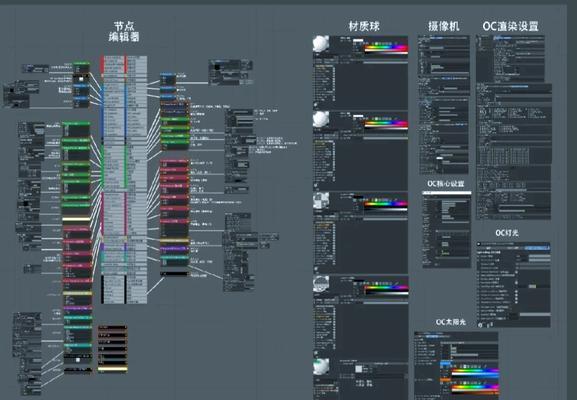Click the 材质球 heading
Screen dimensions: 577x400
(364, 26)
